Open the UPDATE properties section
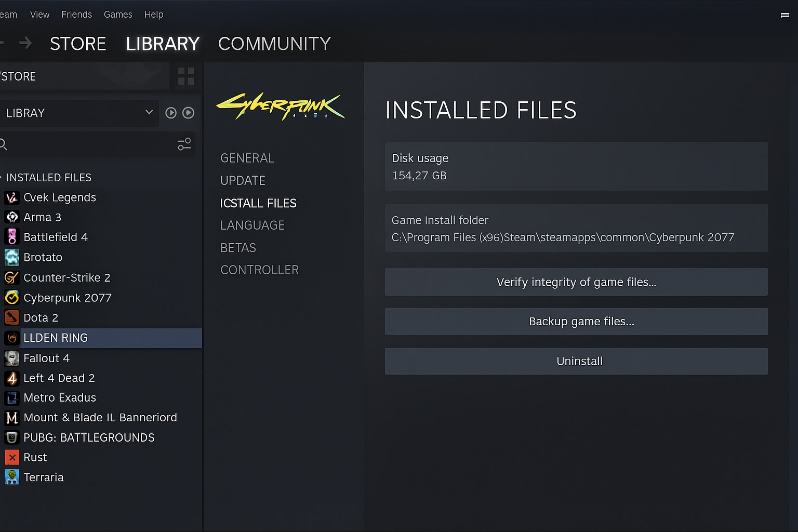Image resolution: width=798 pixels, height=532 pixels. (x=243, y=180)
